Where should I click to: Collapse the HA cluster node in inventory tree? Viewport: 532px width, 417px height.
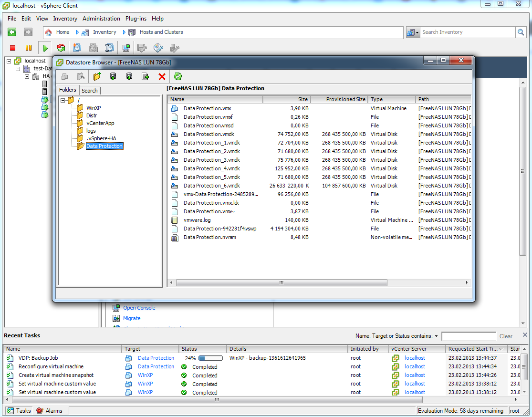click(x=27, y=76)
